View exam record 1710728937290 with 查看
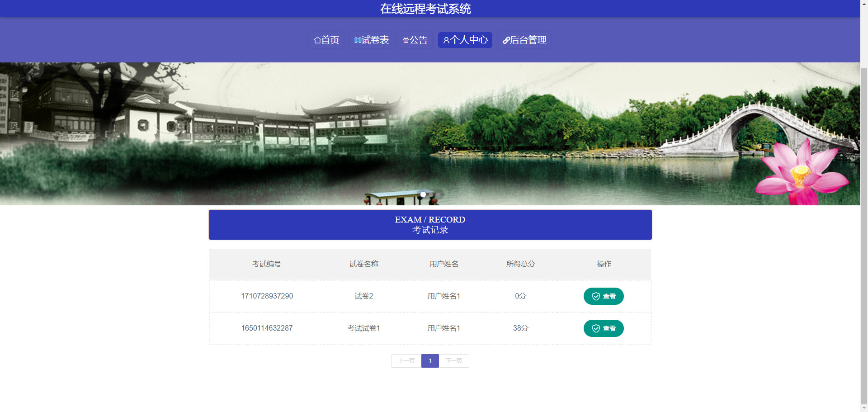868x412 pixels. (604, 296)
